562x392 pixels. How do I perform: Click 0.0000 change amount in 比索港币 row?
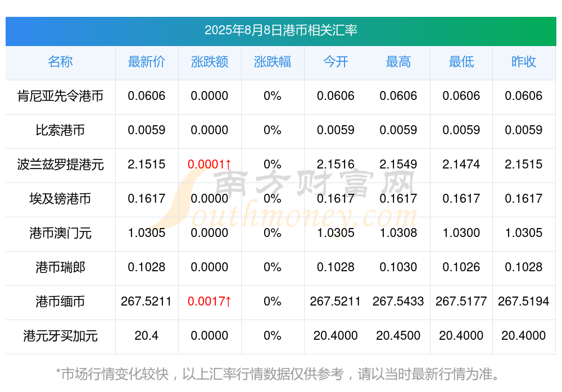[209, 130]
